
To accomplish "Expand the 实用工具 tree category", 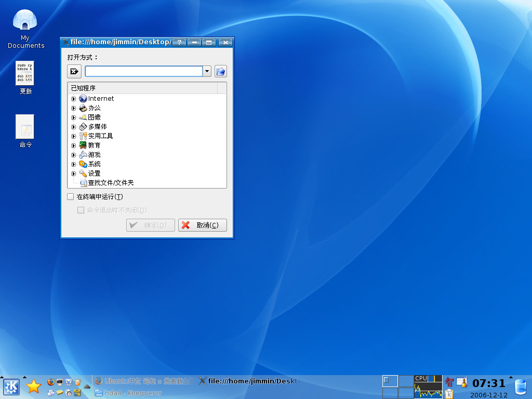I will (74, 137).
